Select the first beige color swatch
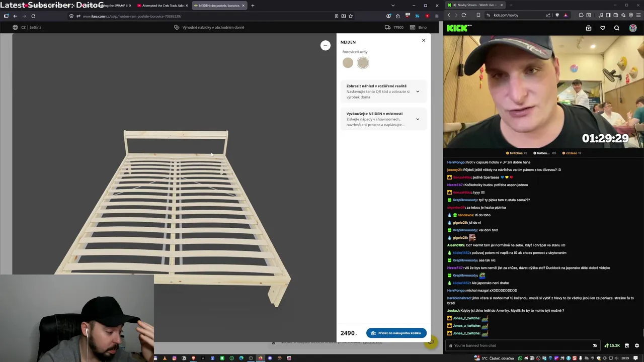The width and height of the screenshot is (644, 362). click(x=348, y=63)
